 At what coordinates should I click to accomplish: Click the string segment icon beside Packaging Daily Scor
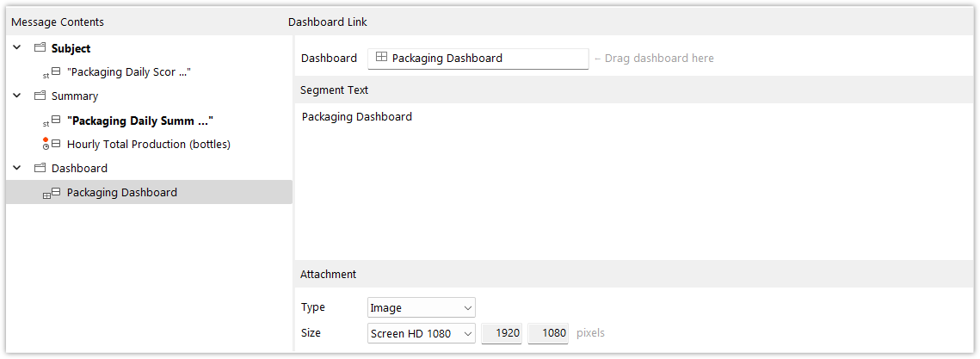pyautogui.click(x=52, y=72)
